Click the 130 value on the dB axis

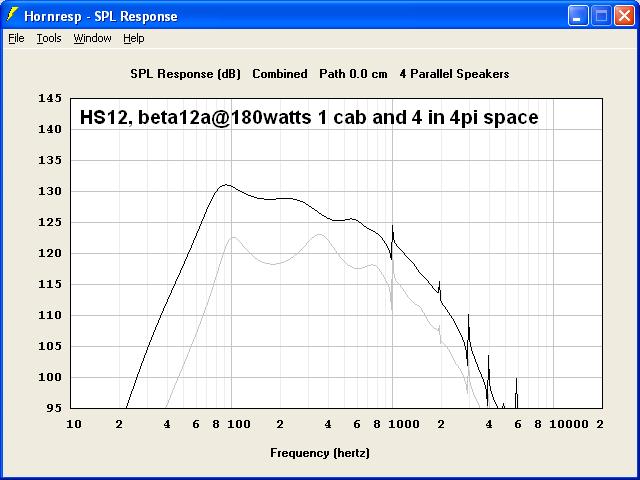click(50, 191)
